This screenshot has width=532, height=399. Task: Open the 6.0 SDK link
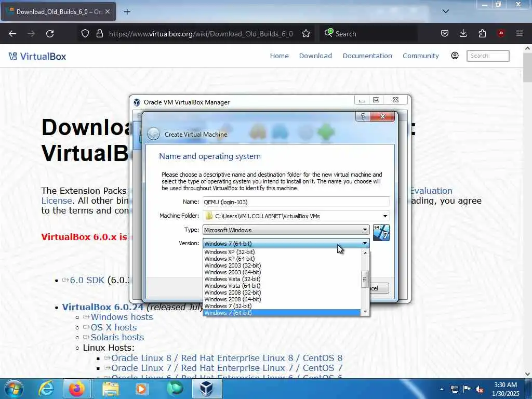pos(87,280)
